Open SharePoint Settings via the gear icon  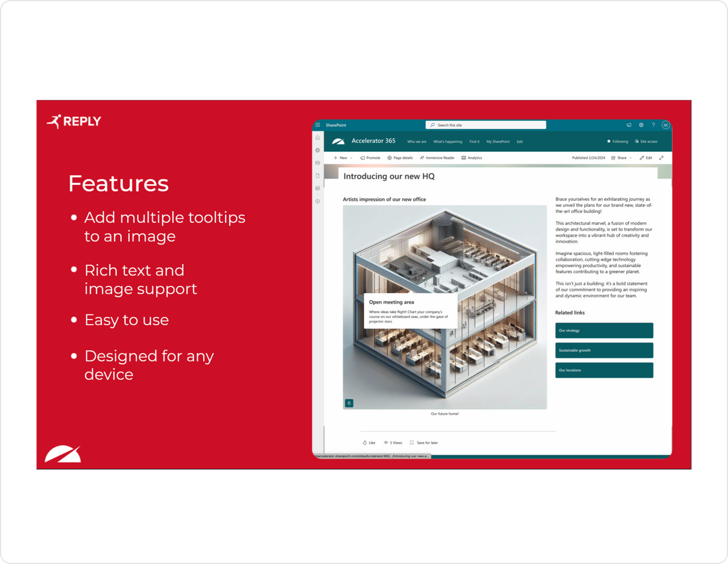coord(641,125)
